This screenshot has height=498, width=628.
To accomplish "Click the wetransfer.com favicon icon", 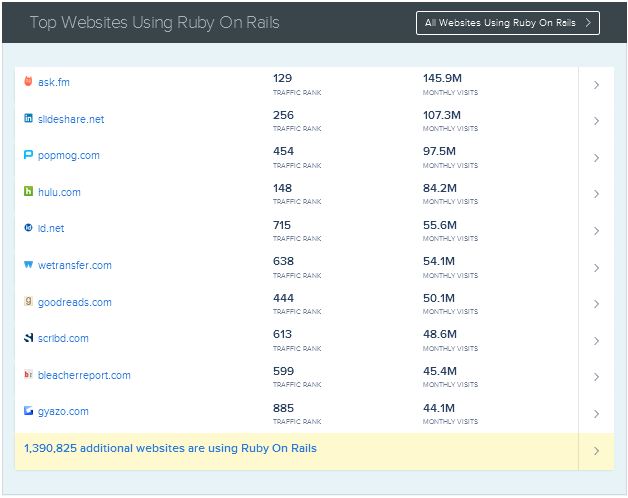I will 28,264.
